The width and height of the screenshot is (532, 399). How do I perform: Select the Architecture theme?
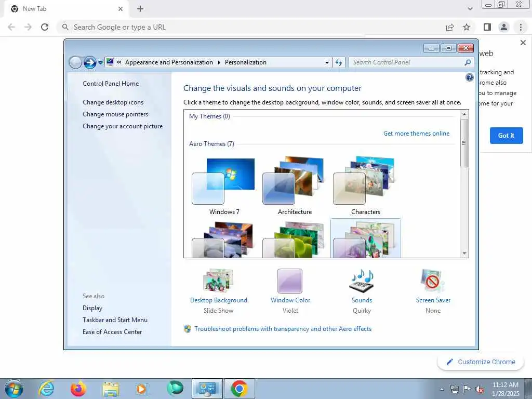(295, 185)
